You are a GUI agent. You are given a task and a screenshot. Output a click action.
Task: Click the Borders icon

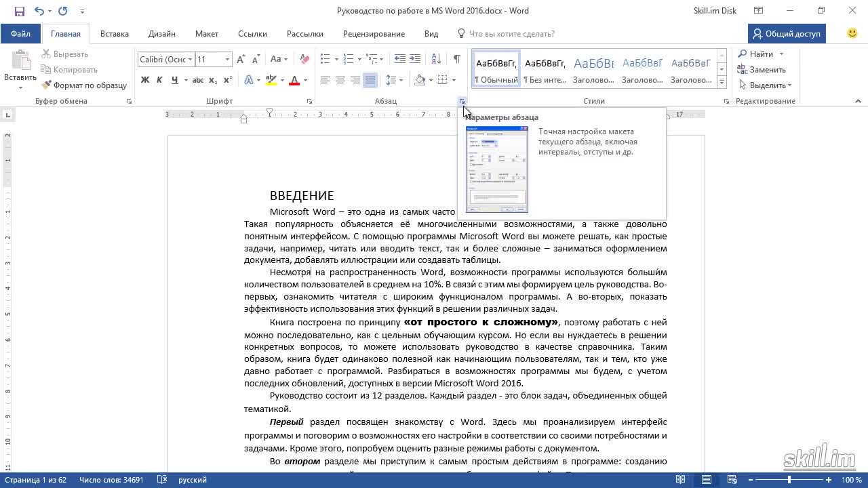[442, 80]
